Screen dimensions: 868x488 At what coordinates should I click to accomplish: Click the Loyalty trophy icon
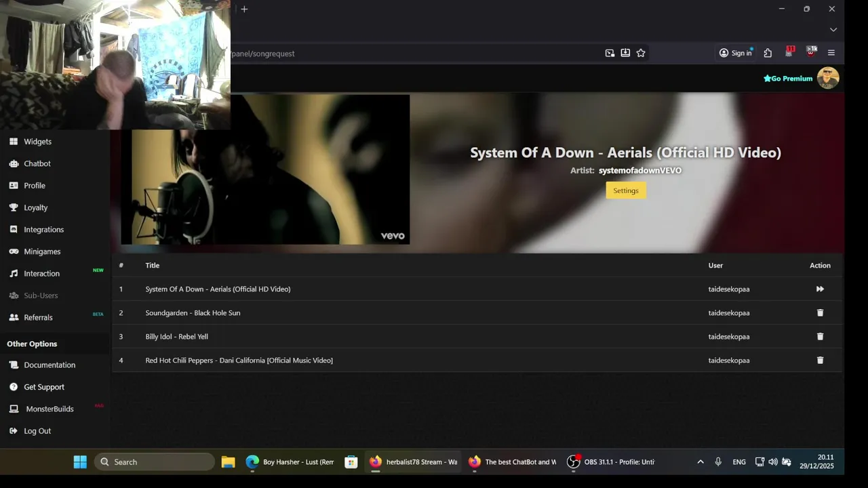(14, 207)
